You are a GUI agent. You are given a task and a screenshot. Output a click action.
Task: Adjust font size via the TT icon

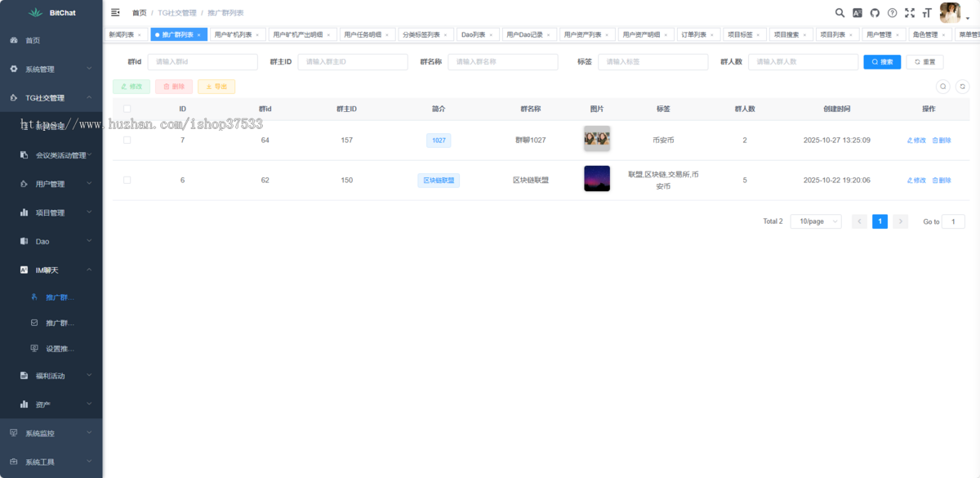927,12
